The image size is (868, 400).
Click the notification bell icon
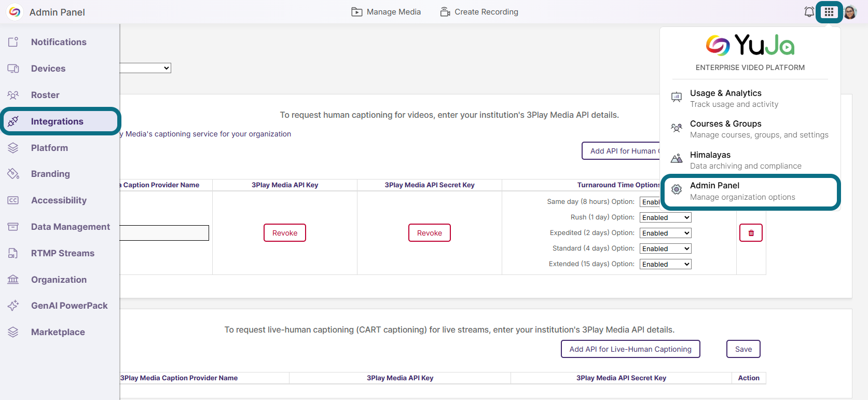[809, 12]
